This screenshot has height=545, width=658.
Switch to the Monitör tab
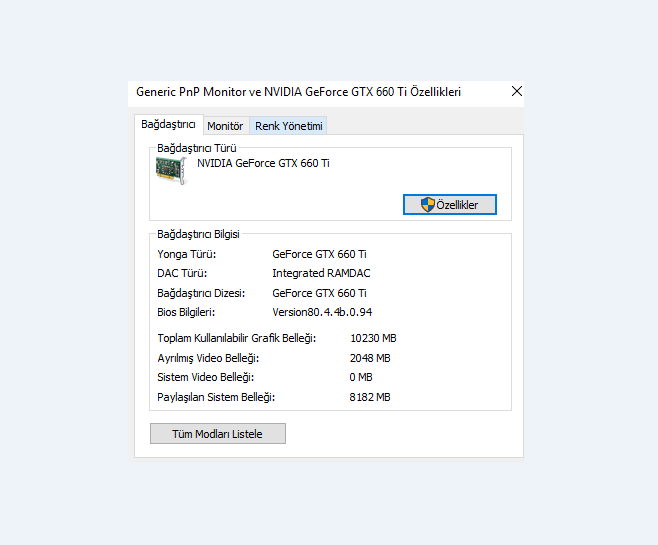[x=225, y=126]
